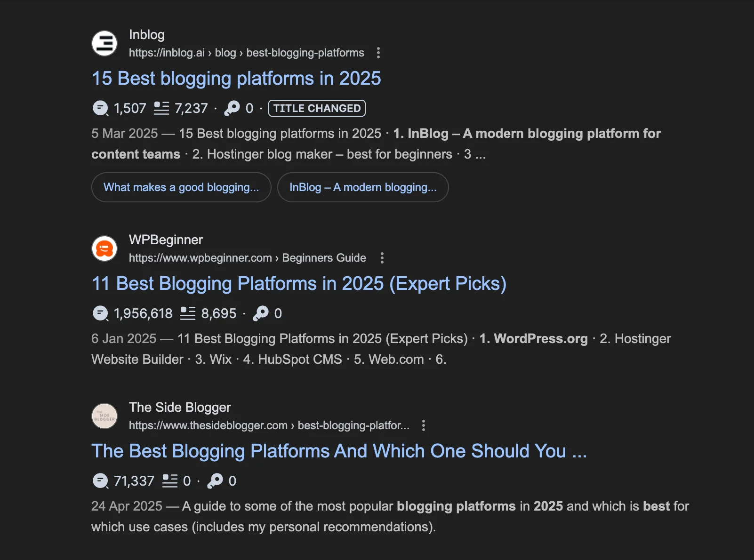Click the keywords icon next to 8,695
The image size is (754, 560).
click(187, 313)
